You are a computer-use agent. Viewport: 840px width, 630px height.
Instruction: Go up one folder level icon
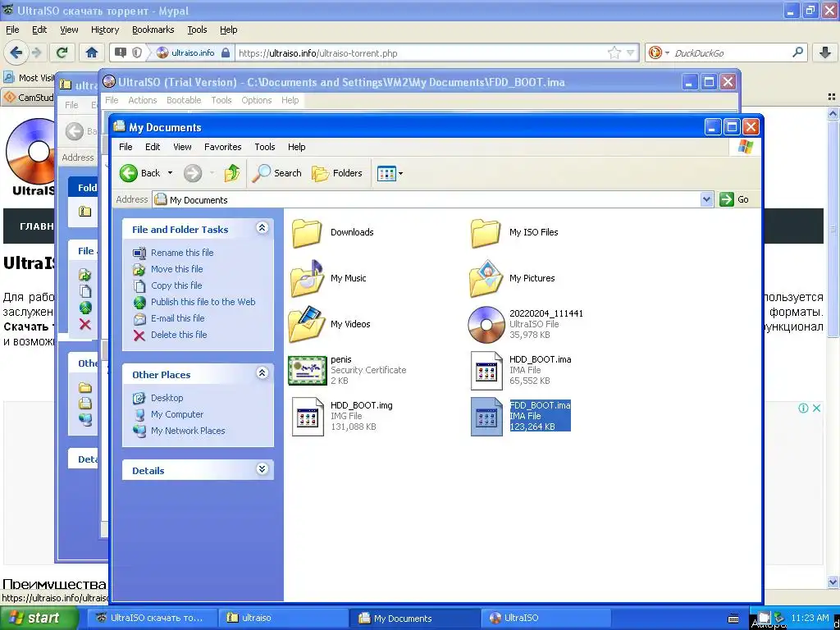tap(232, 173)
